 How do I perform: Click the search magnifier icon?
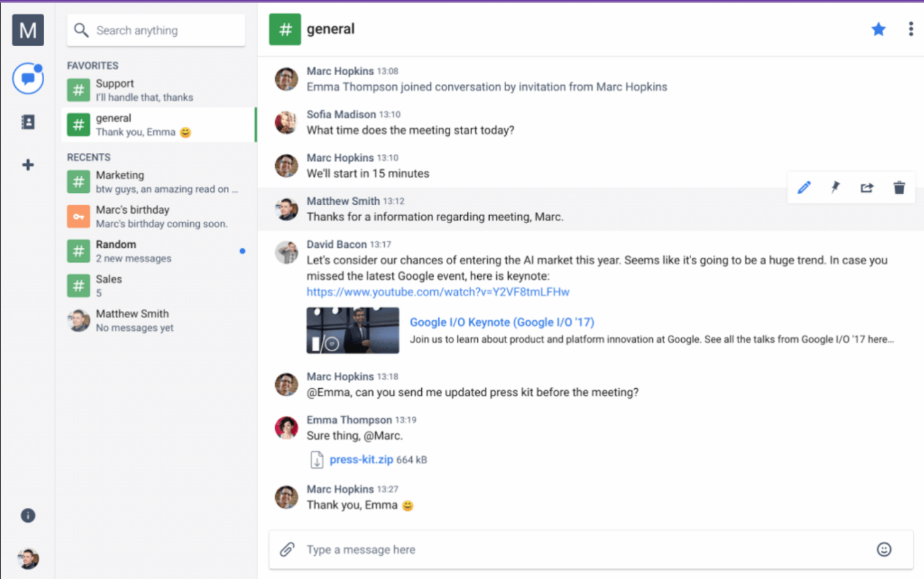[x=81, y=30]
